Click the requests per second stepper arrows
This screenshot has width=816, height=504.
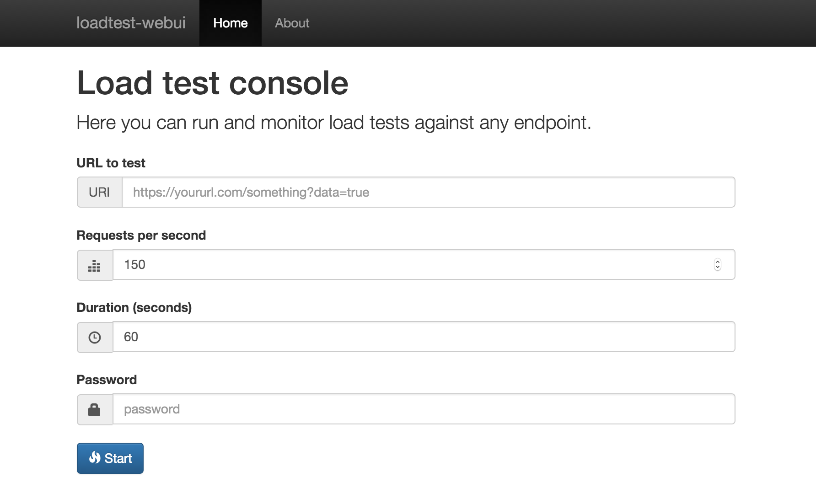pos(717,264)
